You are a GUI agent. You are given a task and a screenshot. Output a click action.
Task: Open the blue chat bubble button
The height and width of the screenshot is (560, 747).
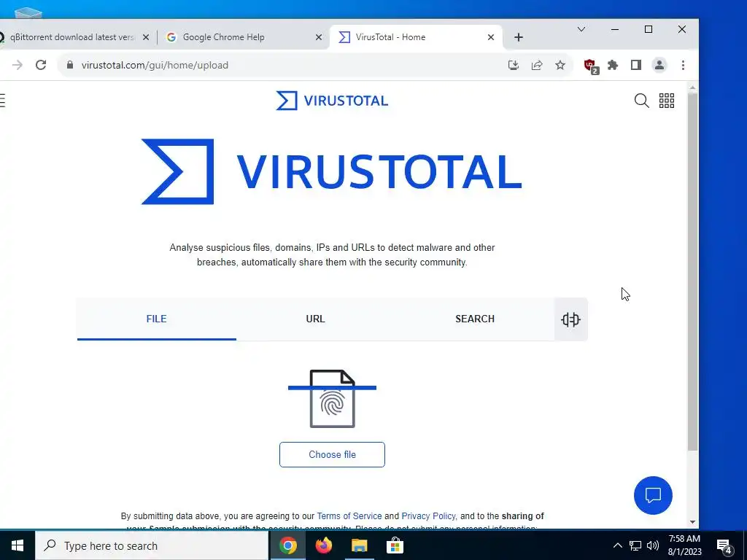tap(653, 495)
